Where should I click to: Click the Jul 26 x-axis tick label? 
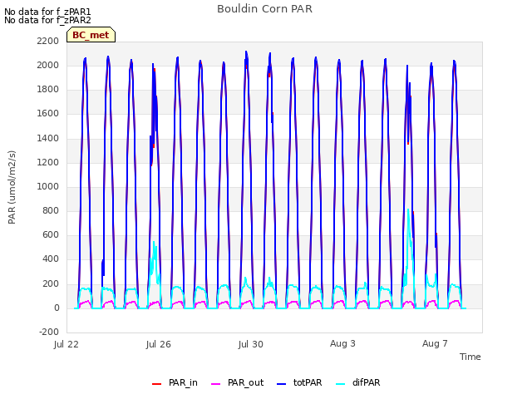(159, 344)
